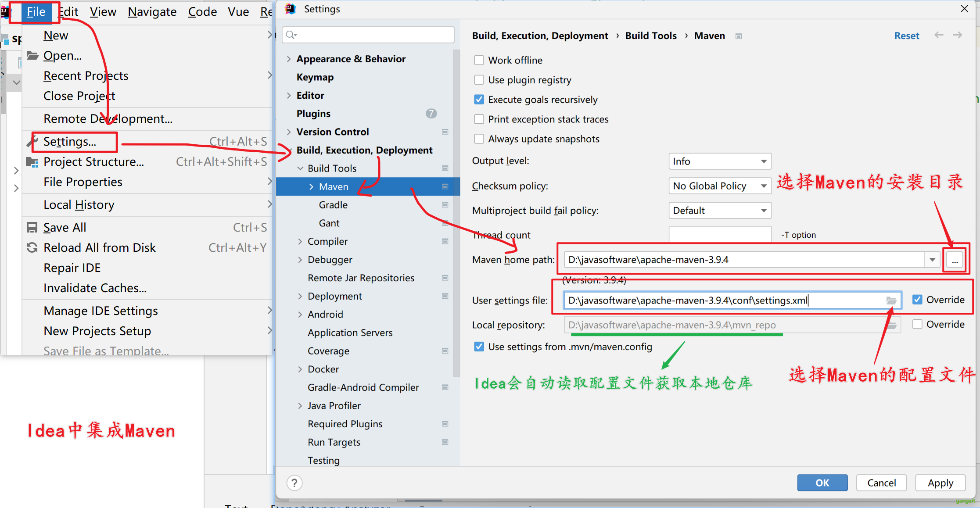Click the Plugins update count badge
980x508 pixels.
(x=431, y=114)
